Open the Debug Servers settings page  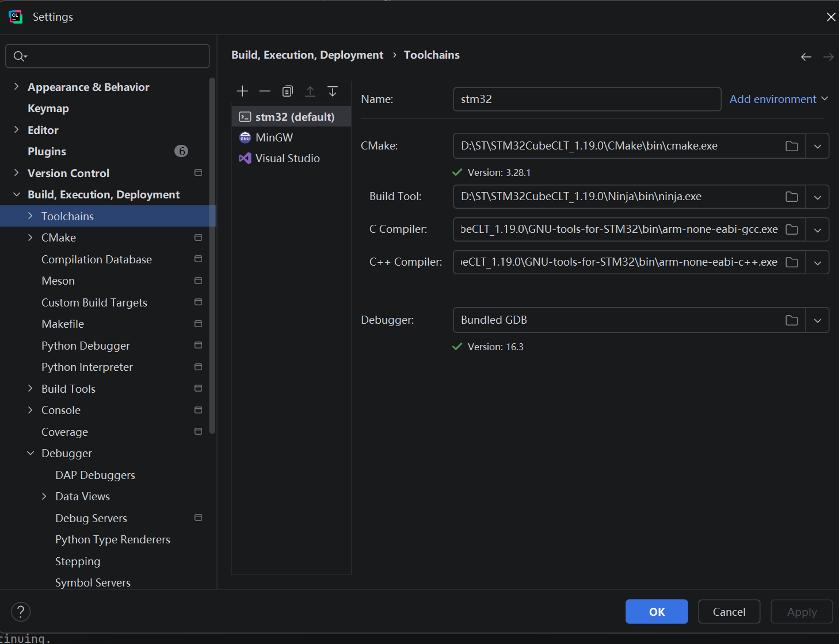(91, 518)
